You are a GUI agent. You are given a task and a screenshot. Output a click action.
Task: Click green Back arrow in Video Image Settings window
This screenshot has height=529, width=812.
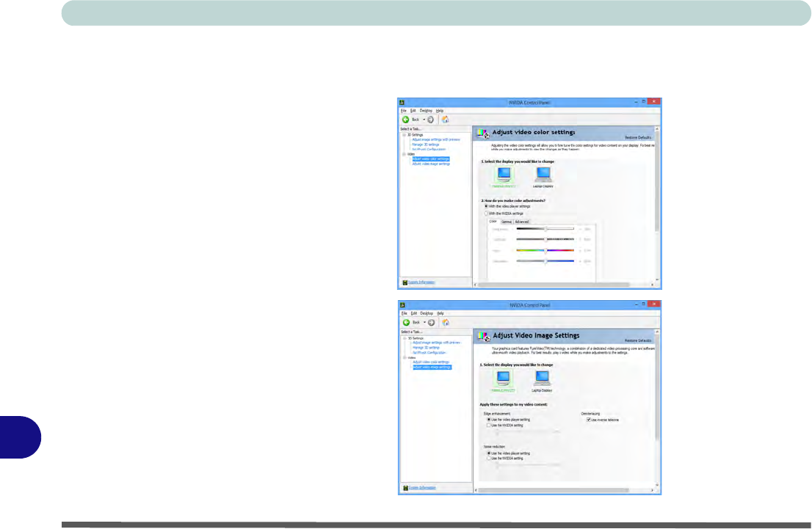407,323
